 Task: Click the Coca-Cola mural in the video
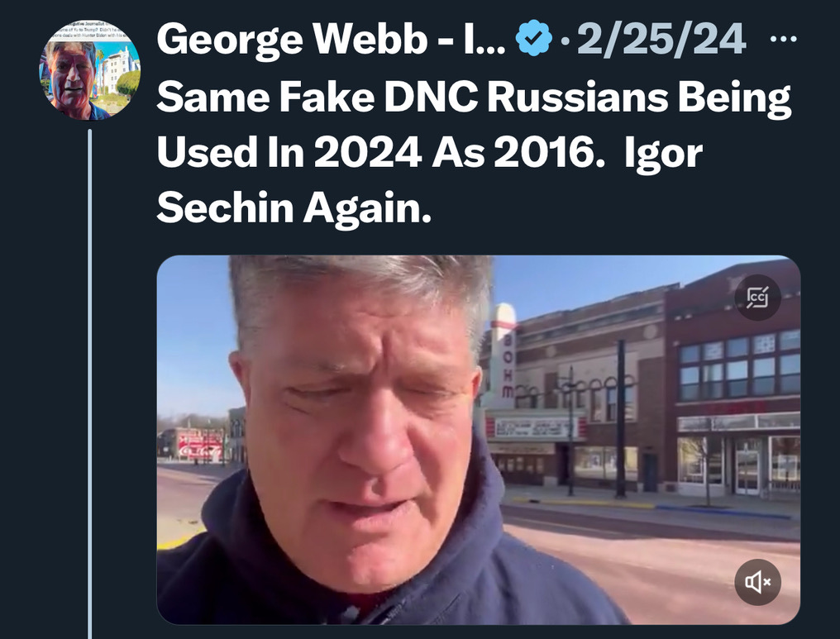point(198,446)
